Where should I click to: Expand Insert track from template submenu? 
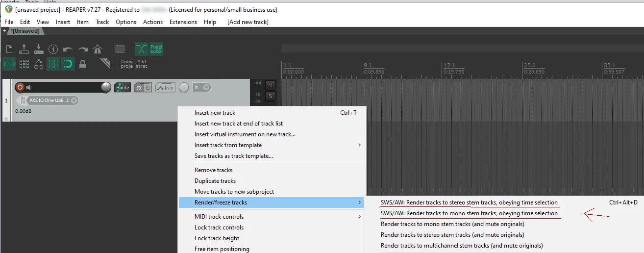click(x=272, y=145)
